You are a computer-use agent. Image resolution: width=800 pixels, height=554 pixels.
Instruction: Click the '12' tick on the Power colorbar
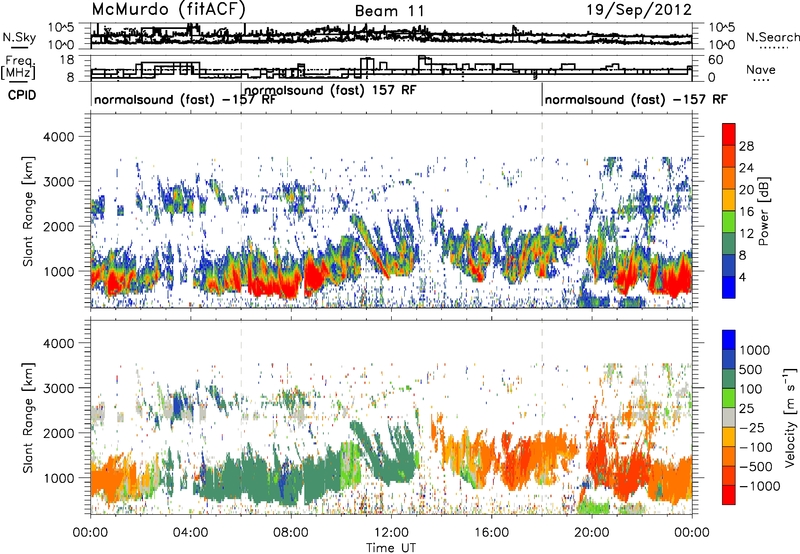pyautogui.click(x=746, y=234)
